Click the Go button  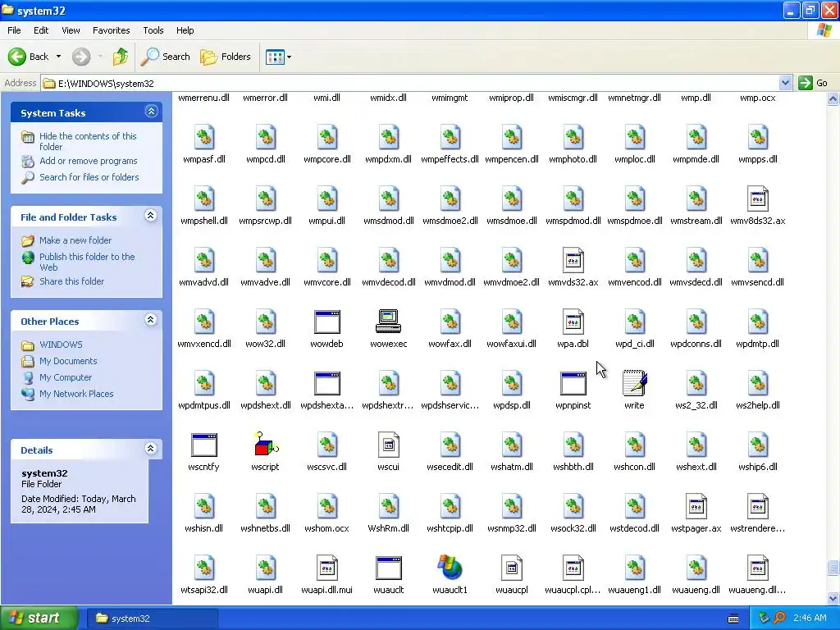coord(813,83)
